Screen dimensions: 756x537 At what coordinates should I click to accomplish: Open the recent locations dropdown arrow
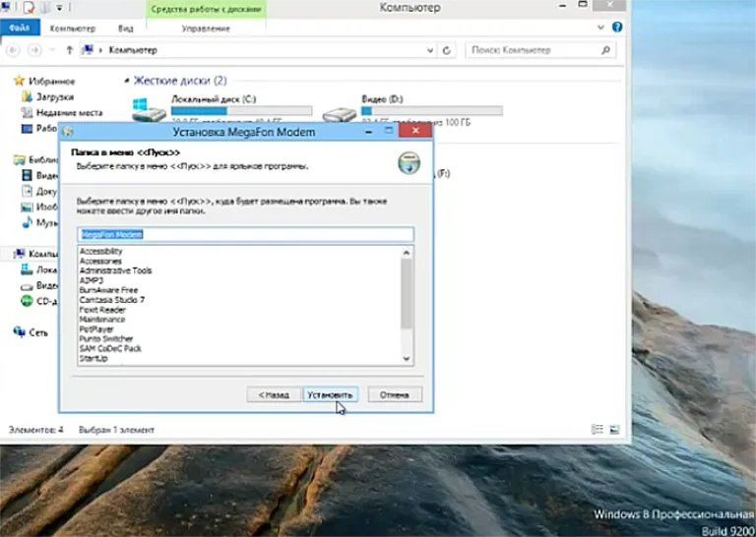point(52,50)
